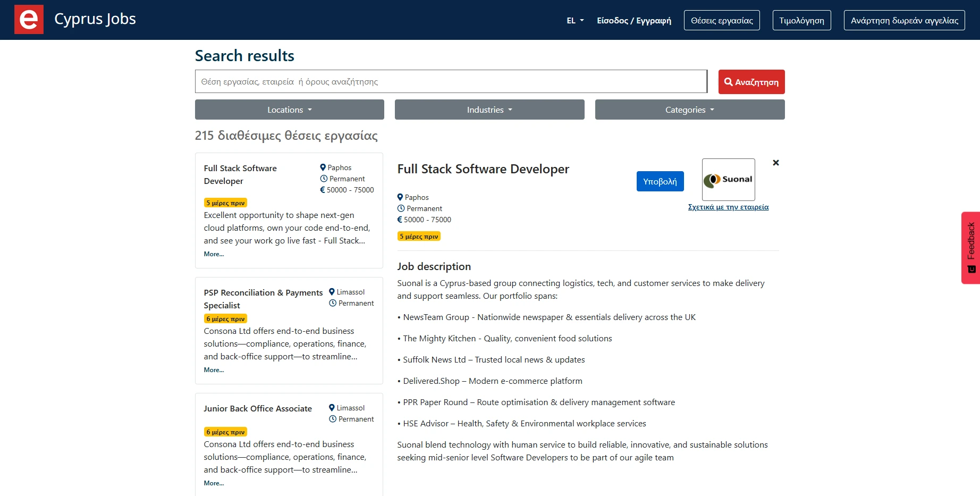Screen dimensions: 980x496
Task: Open PSP Reconciliation & Payments Specialist listing
Action: [x=263, y=299]
